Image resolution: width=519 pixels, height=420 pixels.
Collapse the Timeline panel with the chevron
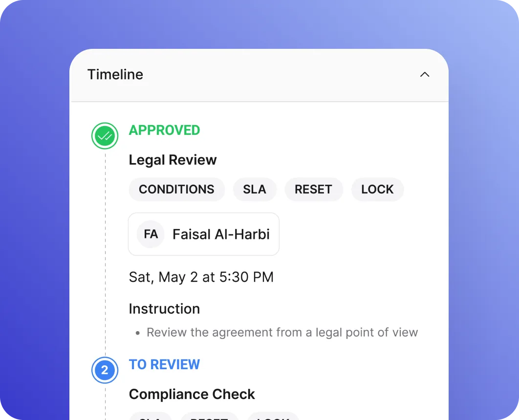click(425, 75)
